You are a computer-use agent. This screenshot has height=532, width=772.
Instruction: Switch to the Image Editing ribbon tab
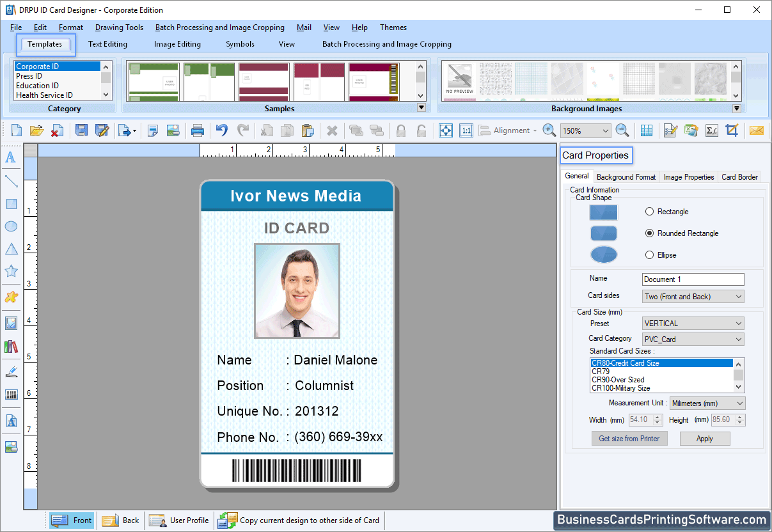click(177, 44)
